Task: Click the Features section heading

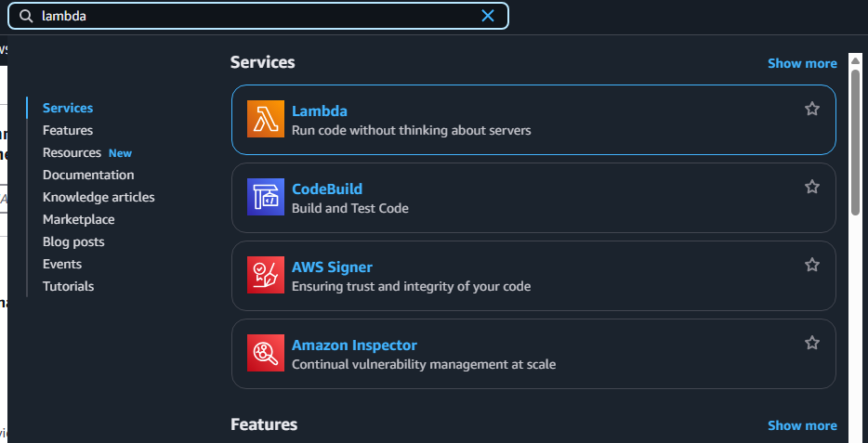Action: coord(264,424)
